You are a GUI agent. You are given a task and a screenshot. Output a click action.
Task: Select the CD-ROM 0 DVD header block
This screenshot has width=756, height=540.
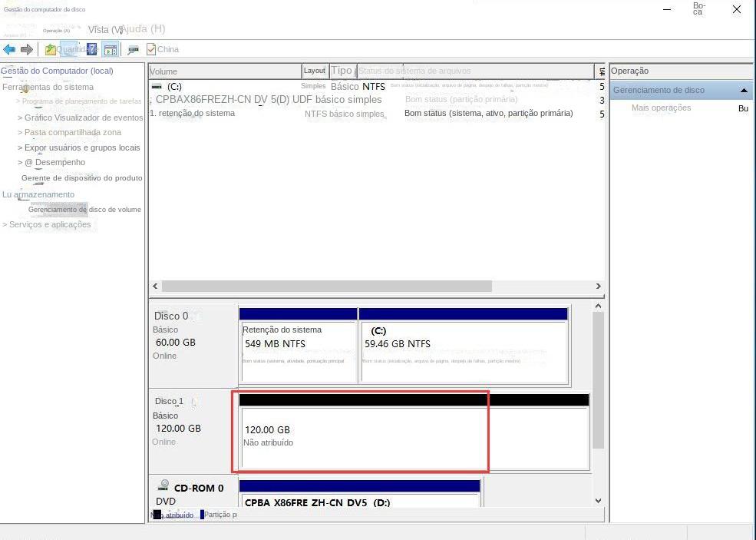click(193, 492)
